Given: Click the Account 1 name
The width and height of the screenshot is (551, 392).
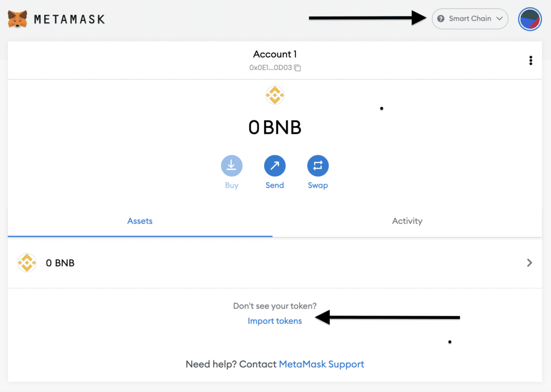Looking at the screenshot, I should pyautogui.click(x=275, y=54).
